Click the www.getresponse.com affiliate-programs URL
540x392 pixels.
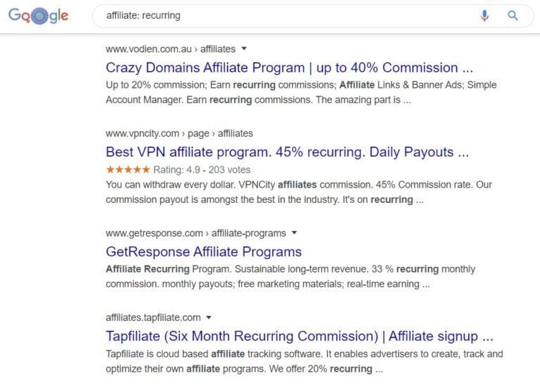click(x=195, y=233)
